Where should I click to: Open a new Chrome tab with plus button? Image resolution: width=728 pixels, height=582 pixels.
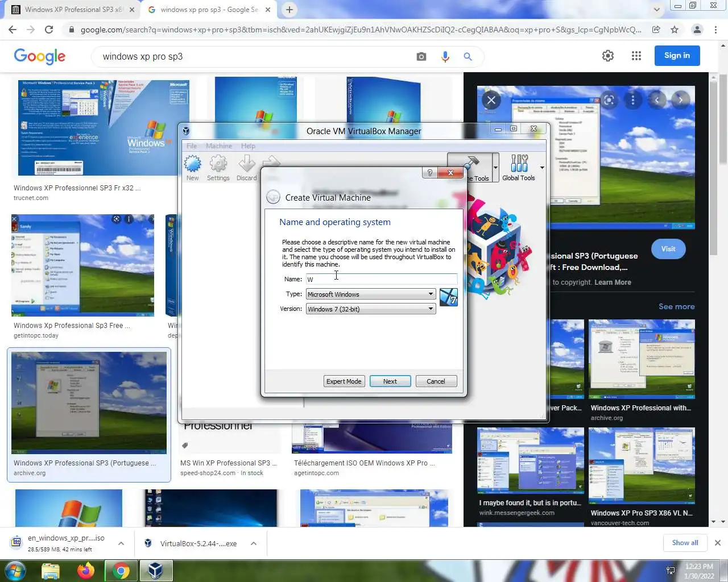point(289,10)
